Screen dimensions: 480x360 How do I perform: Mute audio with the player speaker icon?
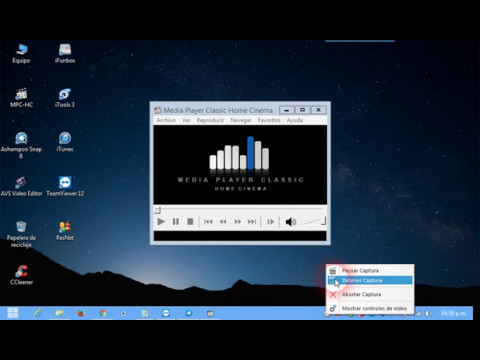point(291,222)
